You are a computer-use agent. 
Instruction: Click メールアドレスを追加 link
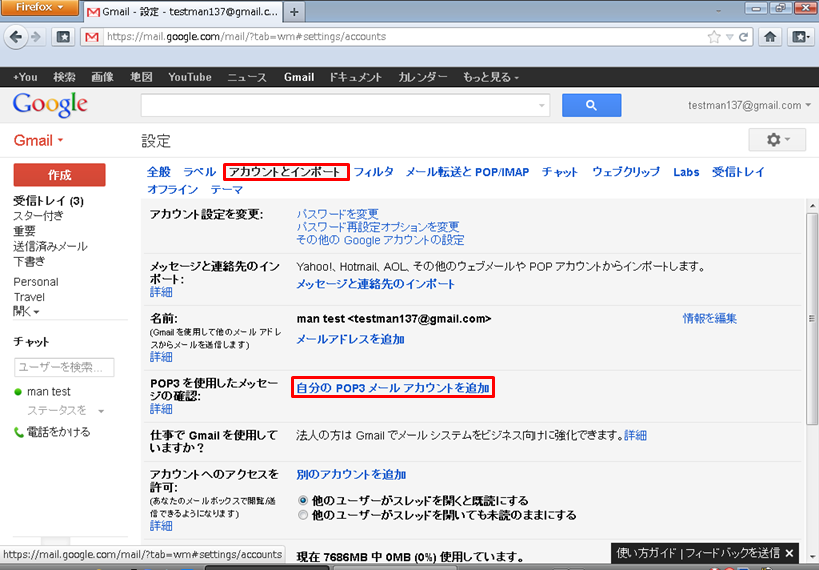tap(350, 339)
